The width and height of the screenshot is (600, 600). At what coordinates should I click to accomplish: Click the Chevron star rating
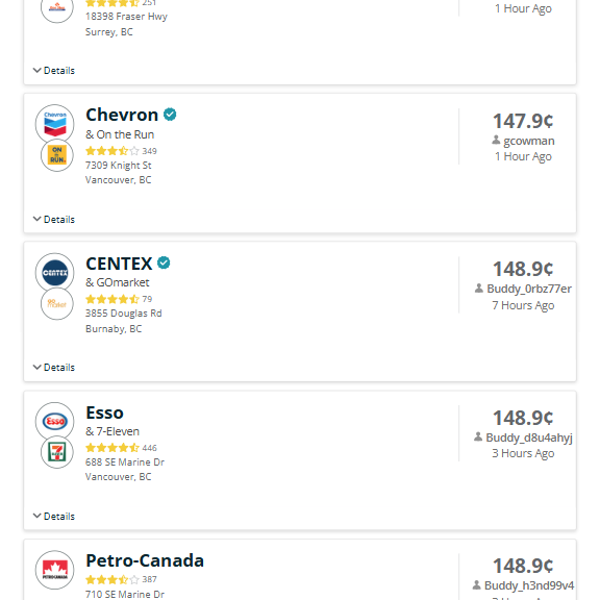[x=112, y=151]
